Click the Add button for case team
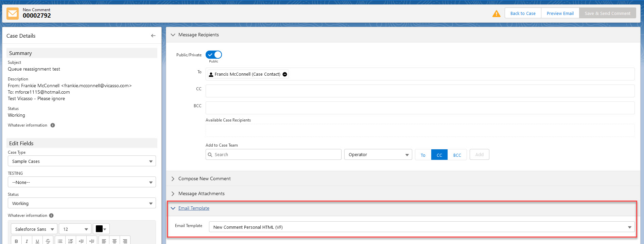Viewport: 644px width, 244px height. pos(480,155)
